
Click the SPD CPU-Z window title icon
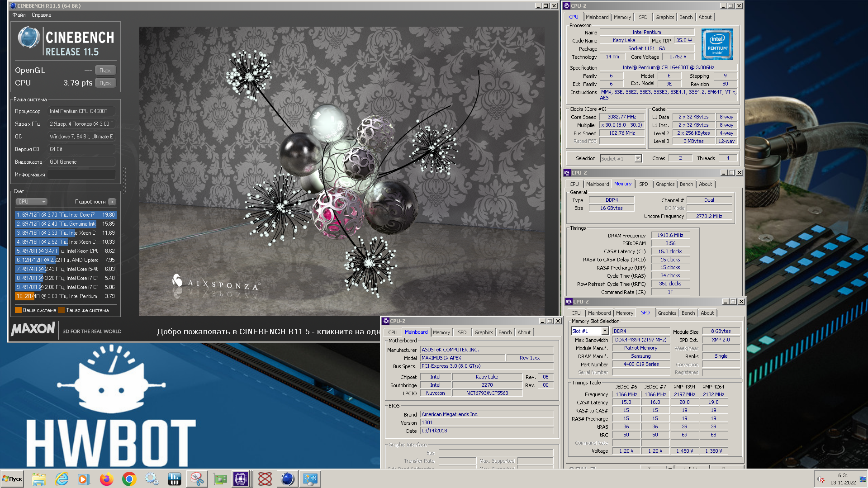click(x=569, y=302)
